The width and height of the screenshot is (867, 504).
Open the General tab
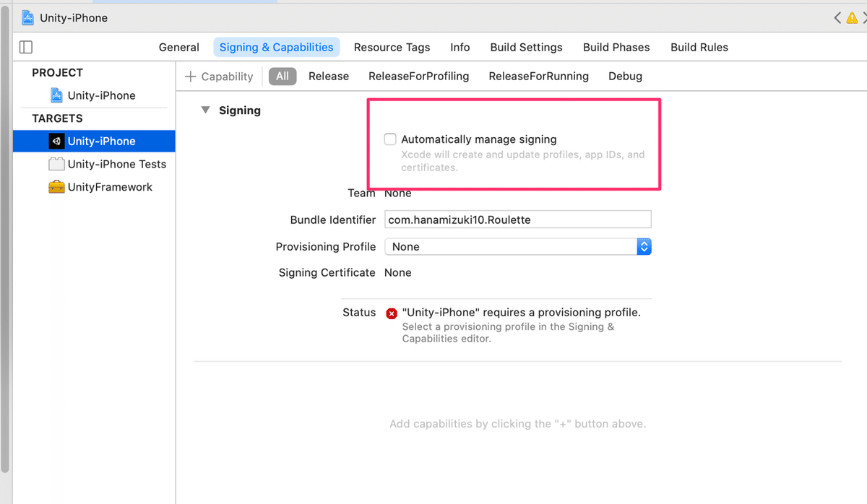(x=178, y=47)
